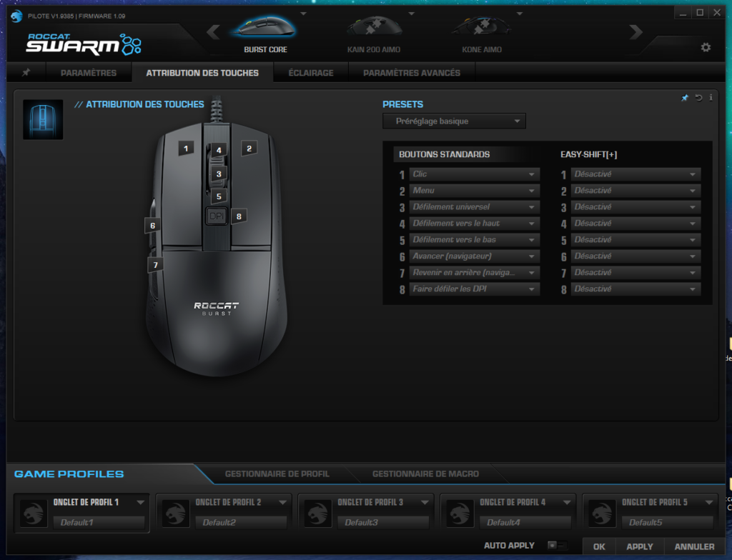Switch to the Paramètres tab
Image resolution: width=732 pixels, height=560 pixels.
[89, 73]
